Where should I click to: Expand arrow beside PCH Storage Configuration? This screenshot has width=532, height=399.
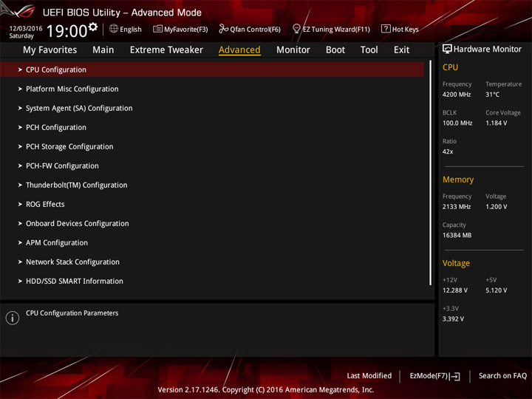(20, 146)
